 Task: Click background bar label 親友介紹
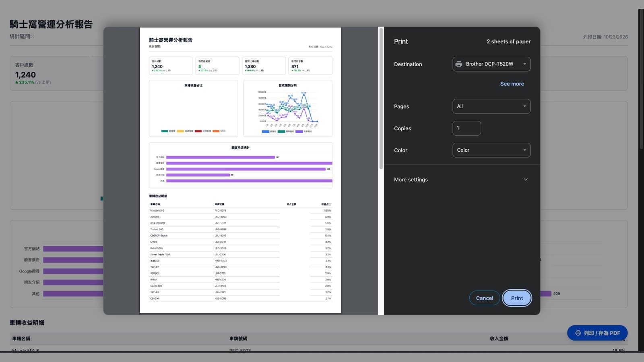32,282
